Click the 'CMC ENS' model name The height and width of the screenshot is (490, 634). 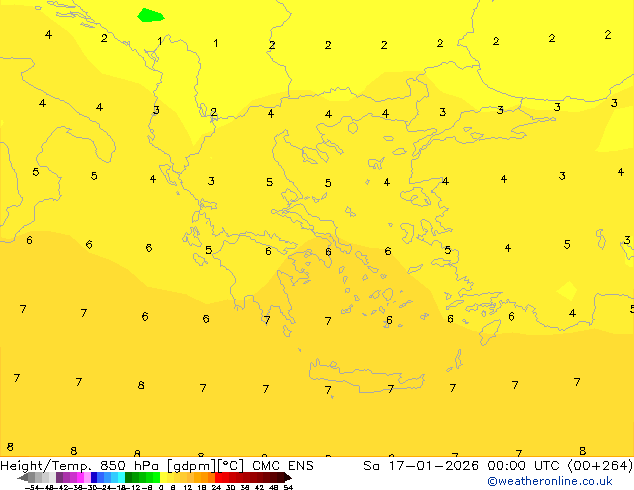click(x=283, y=466)
